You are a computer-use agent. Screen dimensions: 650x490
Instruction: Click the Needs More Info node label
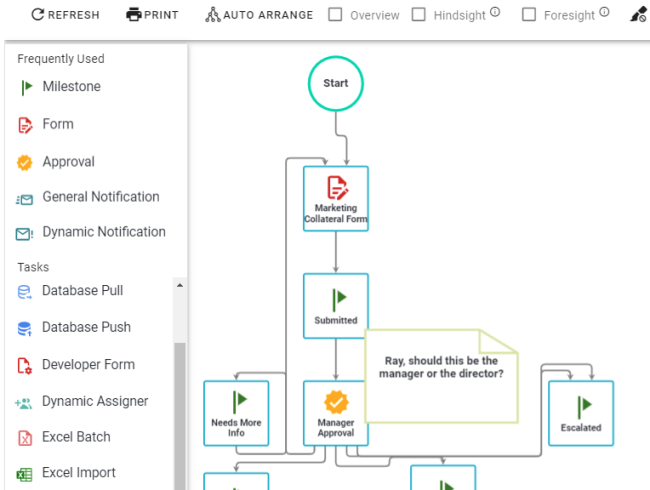(x=236, y=427)
